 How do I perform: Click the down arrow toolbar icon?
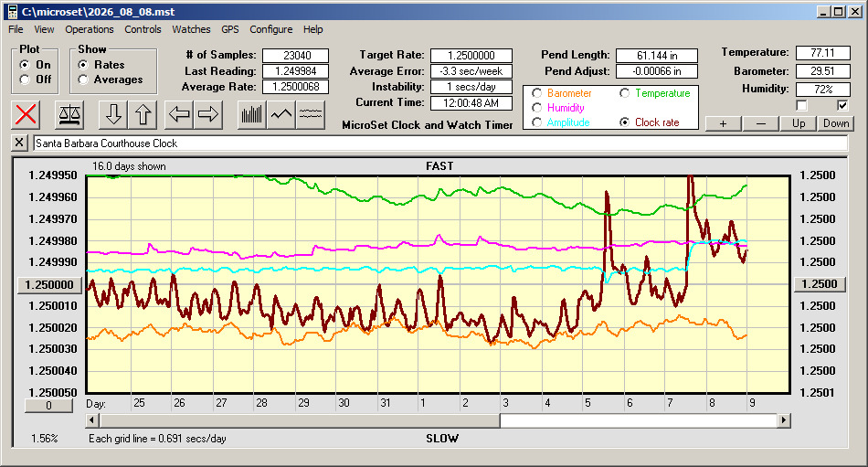113,114
